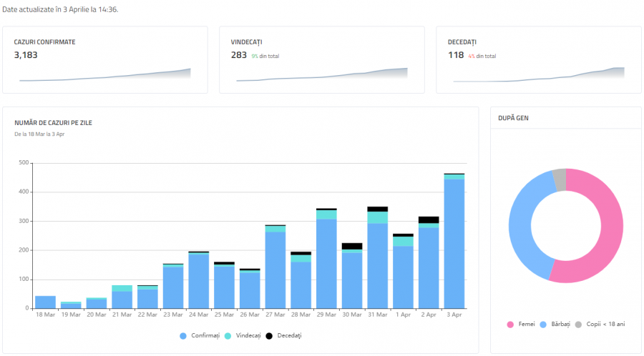
Task: Open the Vindecați summary card
Action: [321, 59]
